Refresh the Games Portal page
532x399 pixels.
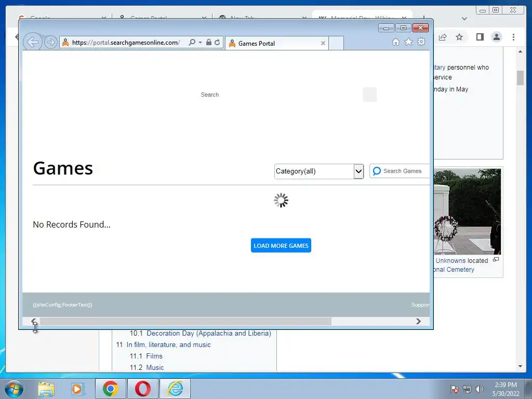click(217, 43)
